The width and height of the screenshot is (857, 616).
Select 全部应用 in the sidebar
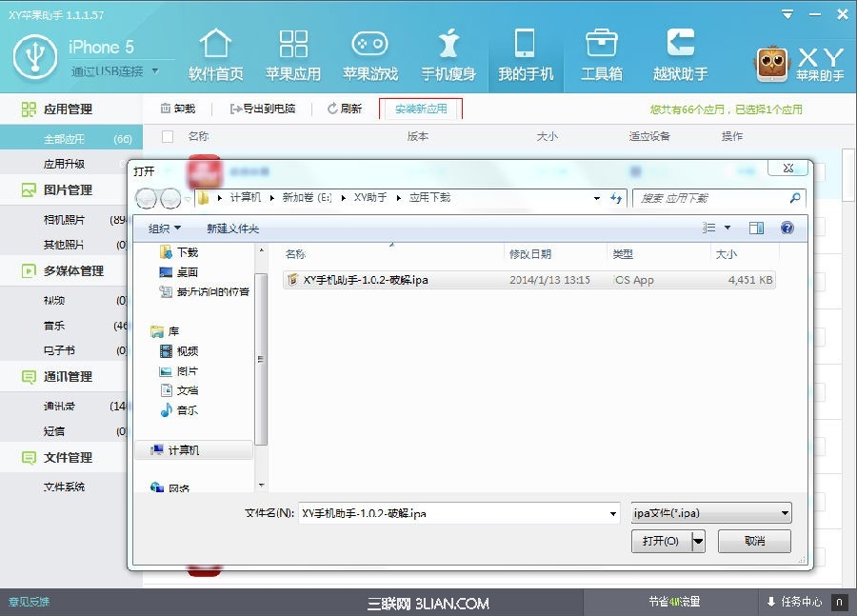[65, 139]
